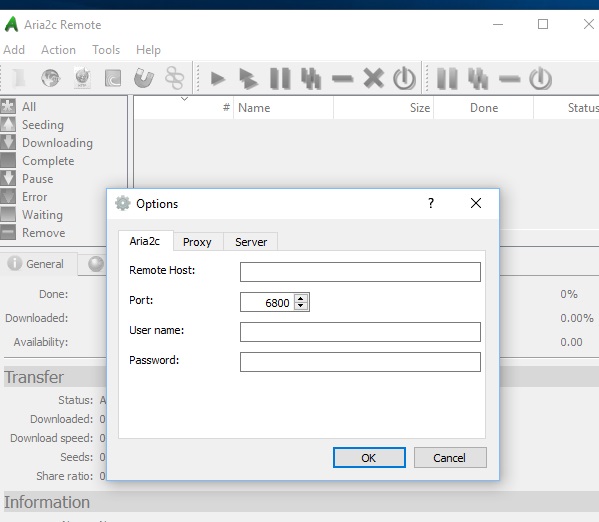The image size is (599, 522).
Task: Click Cancel in the Options dialog
Action: click(450, 457)
